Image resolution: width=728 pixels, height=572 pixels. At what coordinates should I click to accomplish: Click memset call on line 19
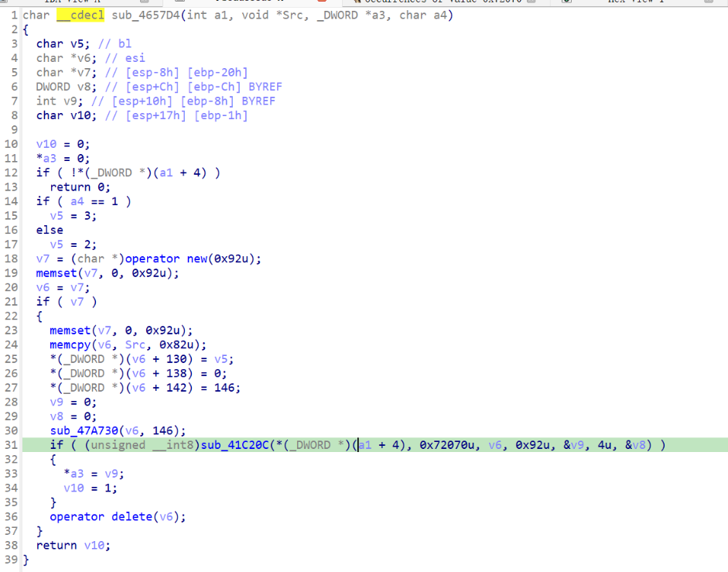click(56, 273)
